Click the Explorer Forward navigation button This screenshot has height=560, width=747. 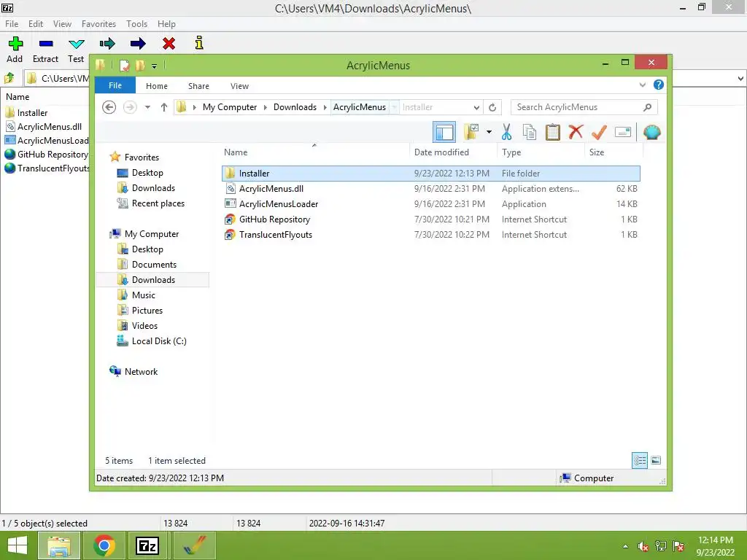(x=130, y=107)
